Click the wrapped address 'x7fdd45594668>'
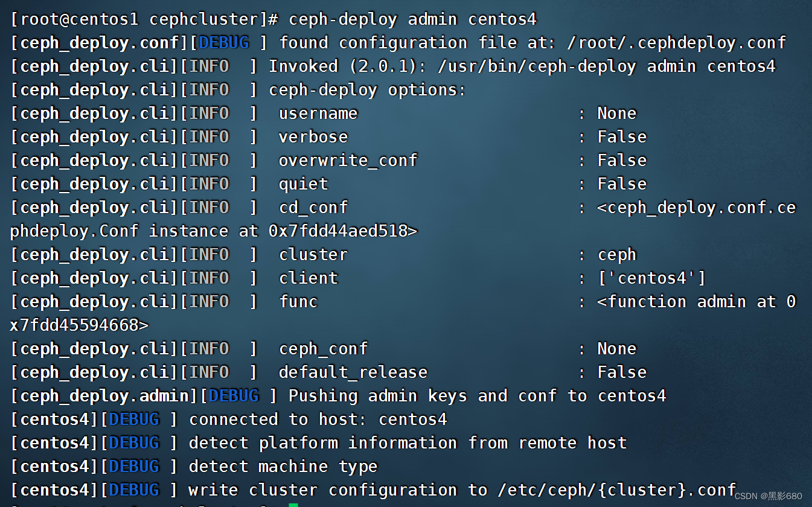Viewport: 812px width, 507px height. pos(79,325)
